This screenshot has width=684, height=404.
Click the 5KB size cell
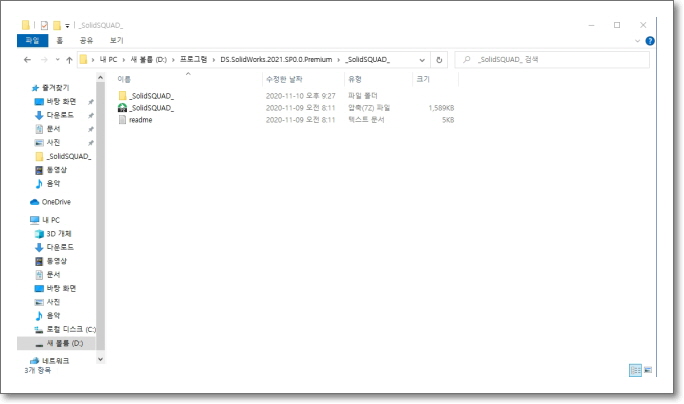pos(448,120)
